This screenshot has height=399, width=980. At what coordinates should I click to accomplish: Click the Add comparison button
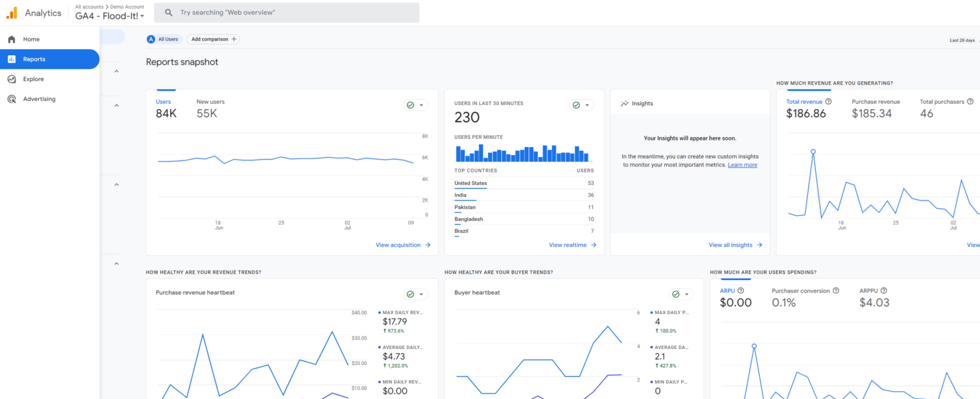click(213, 39)
